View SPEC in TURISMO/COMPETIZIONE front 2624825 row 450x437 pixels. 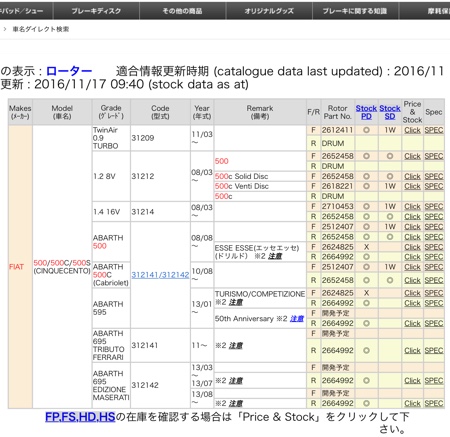pyautogui.click(x=434, y=293)
